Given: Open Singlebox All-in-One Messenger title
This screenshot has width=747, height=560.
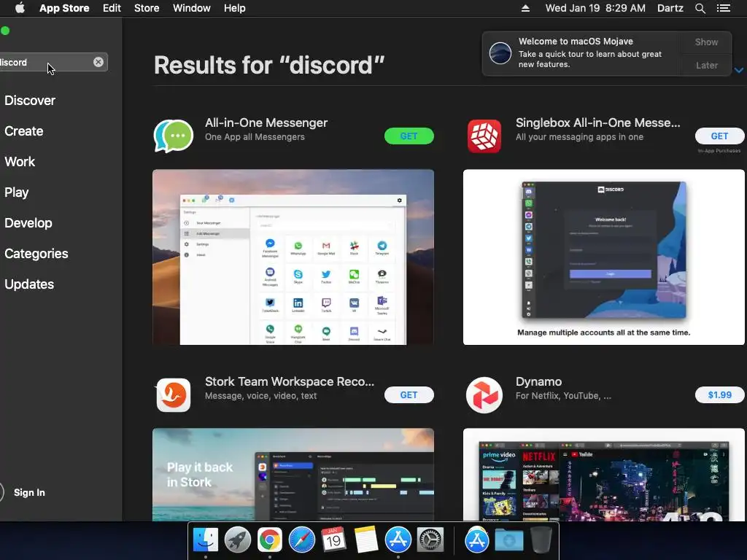Looking at the screenshot, I should tap(598, 122).
